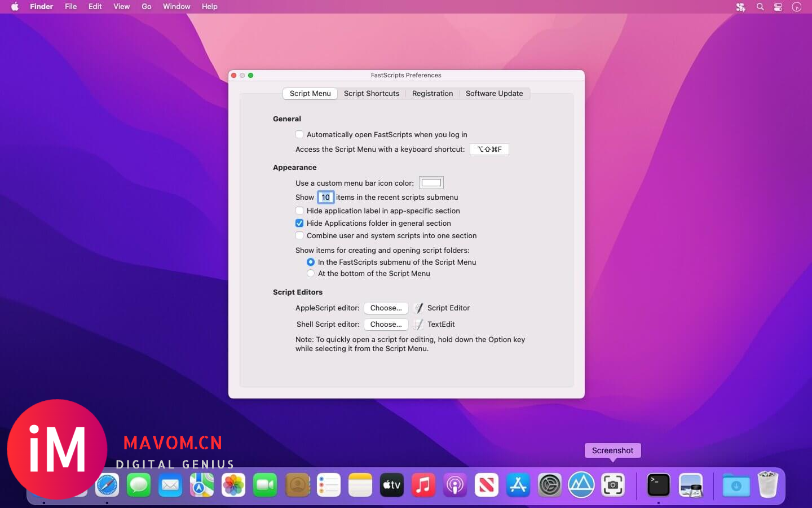Open Terminal from the Dock

[659, 485]
